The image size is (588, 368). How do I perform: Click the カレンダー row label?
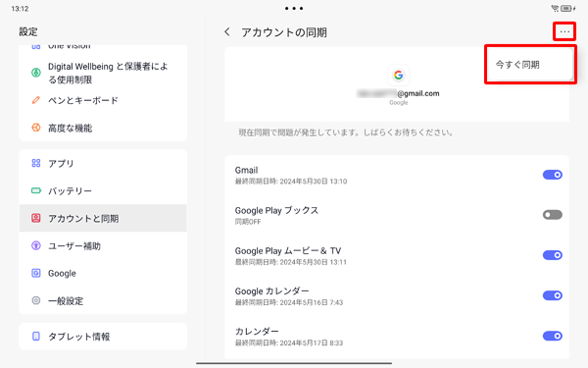point(257,332)
